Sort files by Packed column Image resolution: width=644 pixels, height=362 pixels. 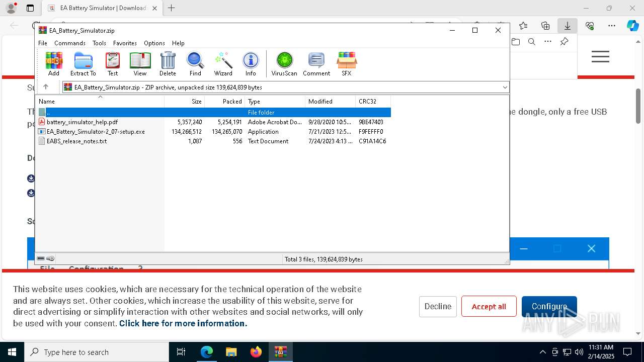pos(225,102)
